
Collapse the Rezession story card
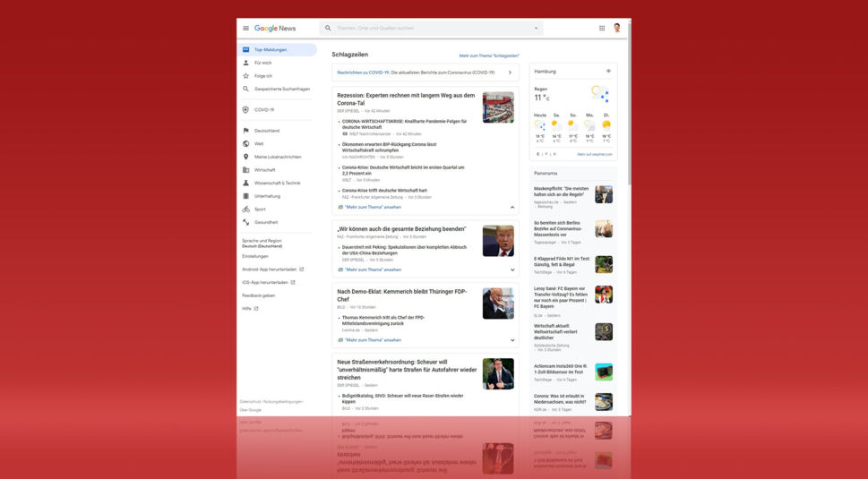512,208
